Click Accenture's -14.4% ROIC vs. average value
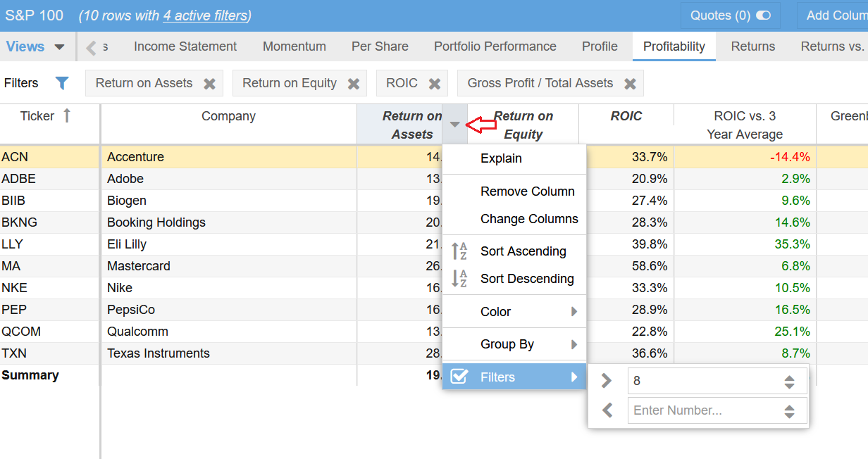This screenshot has height=459, width=868. click(790, 157)
